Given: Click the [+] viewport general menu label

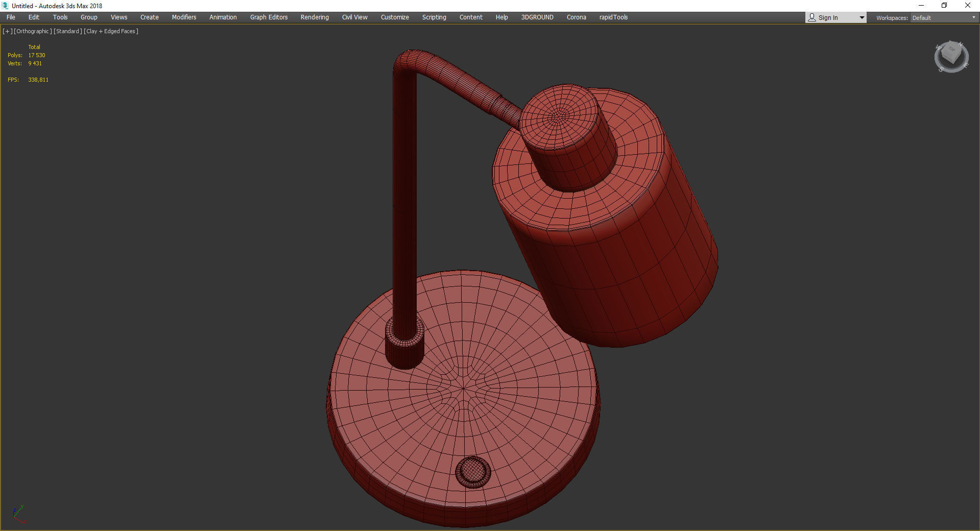Looking at the screenshot, I should pyautogui.click(x=8, y=31).
